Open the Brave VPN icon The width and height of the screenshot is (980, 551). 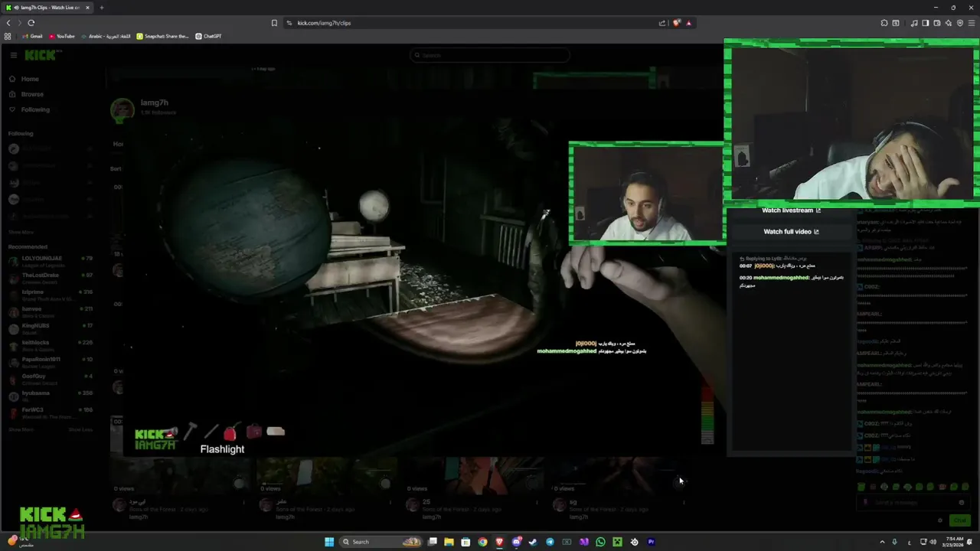click(960, 23)
